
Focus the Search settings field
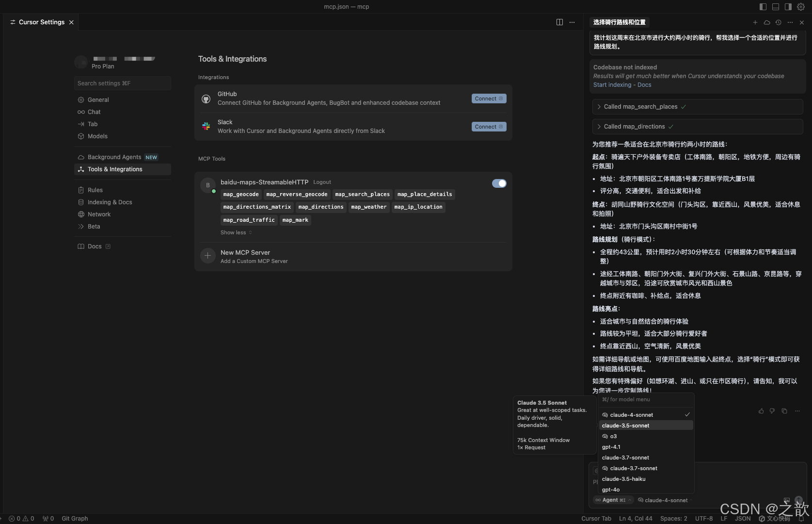click(123, 83)
